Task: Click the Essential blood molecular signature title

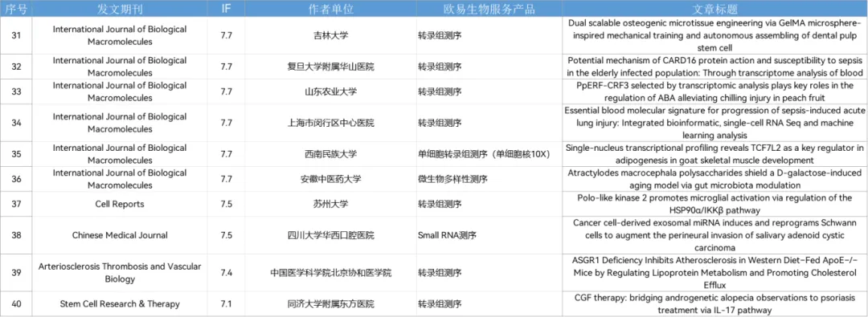Action: (715, 122)
